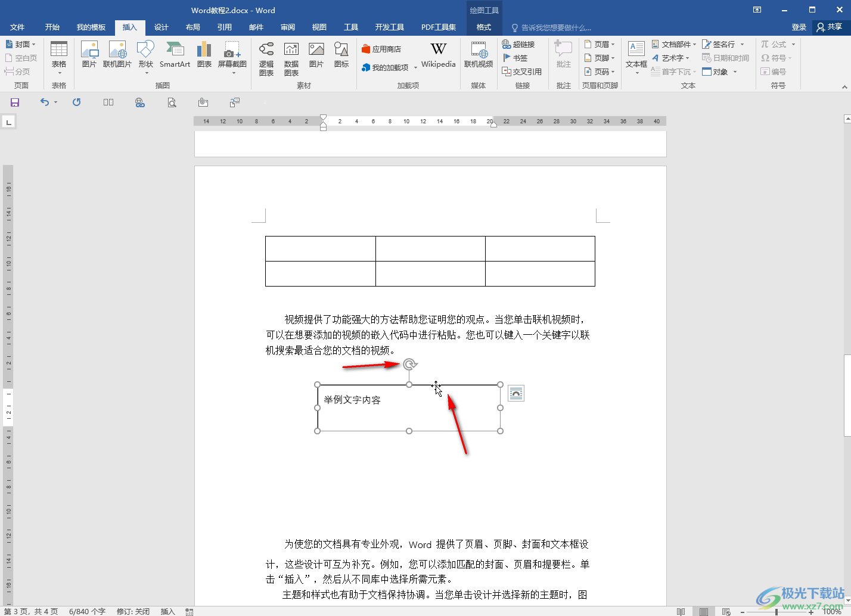This screenshot has width=851, height=616.
Task: Open material icons (图标) library
Action: 341,55
